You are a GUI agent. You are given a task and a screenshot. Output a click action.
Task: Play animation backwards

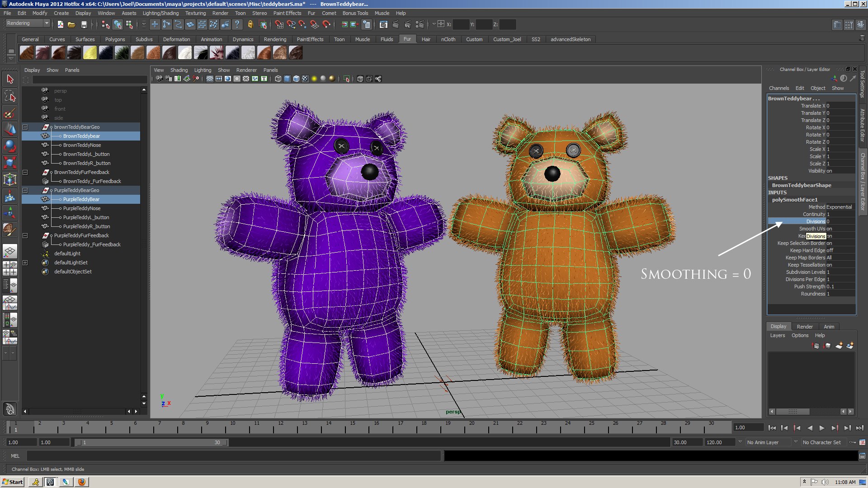click(809, 428)
